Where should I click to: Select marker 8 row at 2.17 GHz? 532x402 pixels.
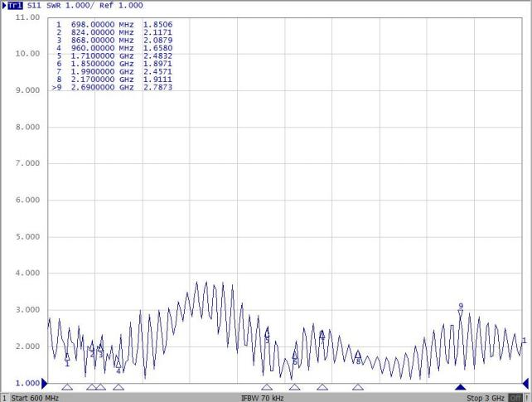(114, 79)
